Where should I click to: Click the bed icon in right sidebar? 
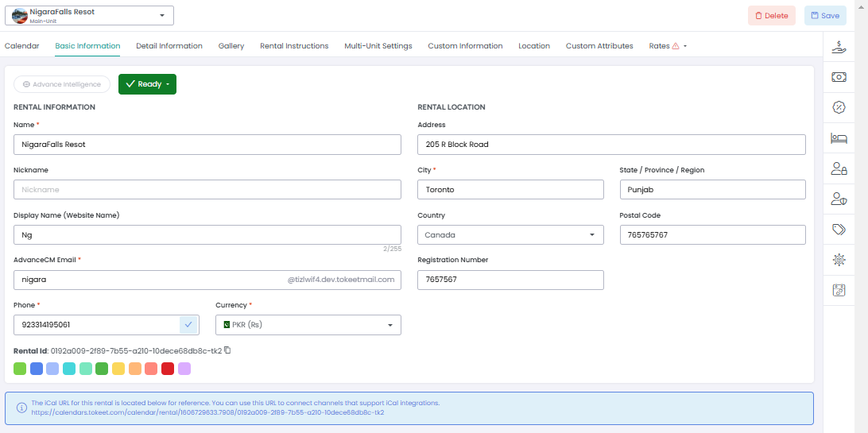(839, 137)
